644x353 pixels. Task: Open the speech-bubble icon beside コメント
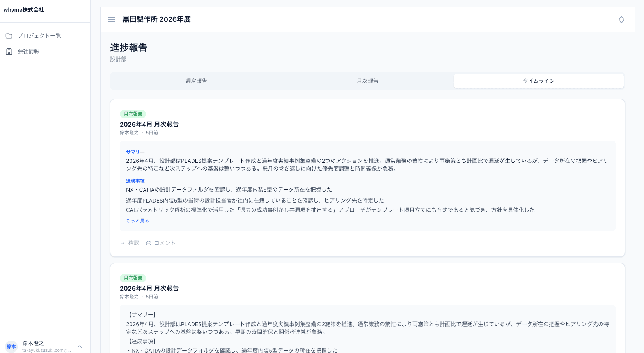click(x=149, y=243)
